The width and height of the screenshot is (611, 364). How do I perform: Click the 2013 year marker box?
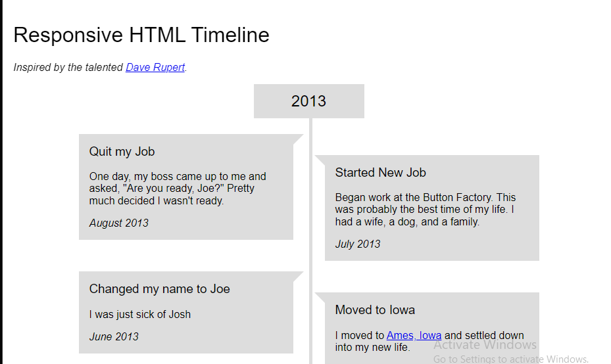pos(309,101)
